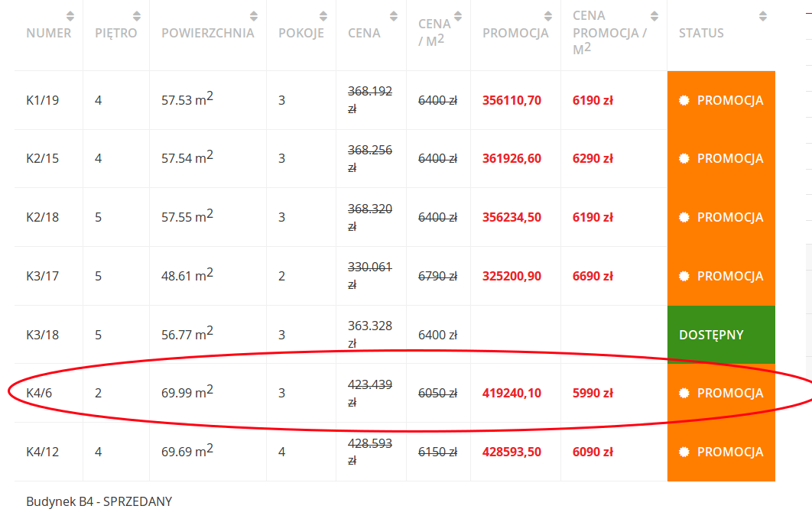Click the sort arrows in the STATUS header

762,16
